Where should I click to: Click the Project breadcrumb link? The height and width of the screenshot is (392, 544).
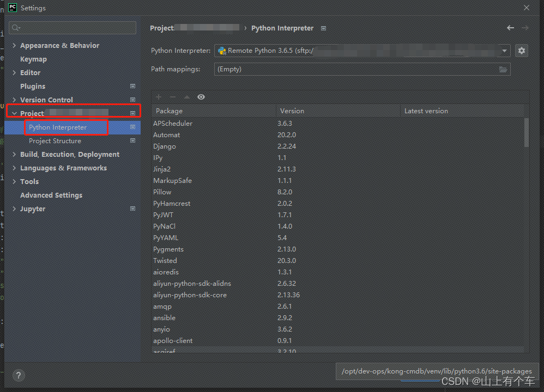pos(162,28)
